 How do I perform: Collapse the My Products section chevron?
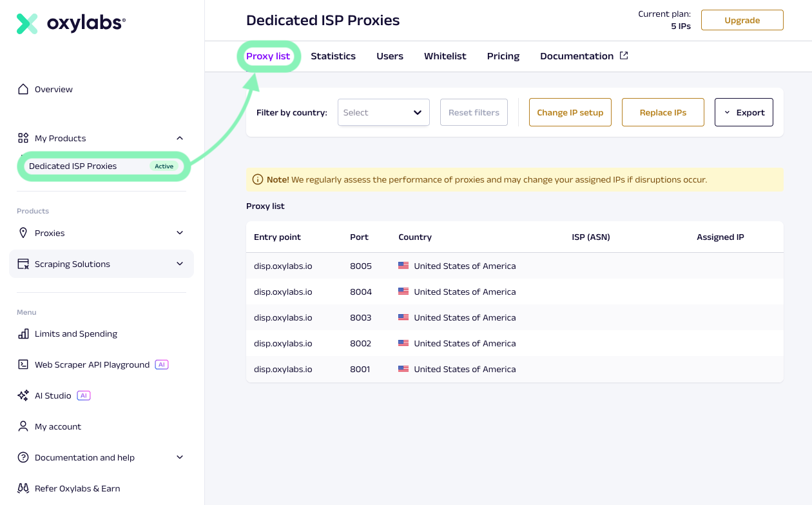180,138
